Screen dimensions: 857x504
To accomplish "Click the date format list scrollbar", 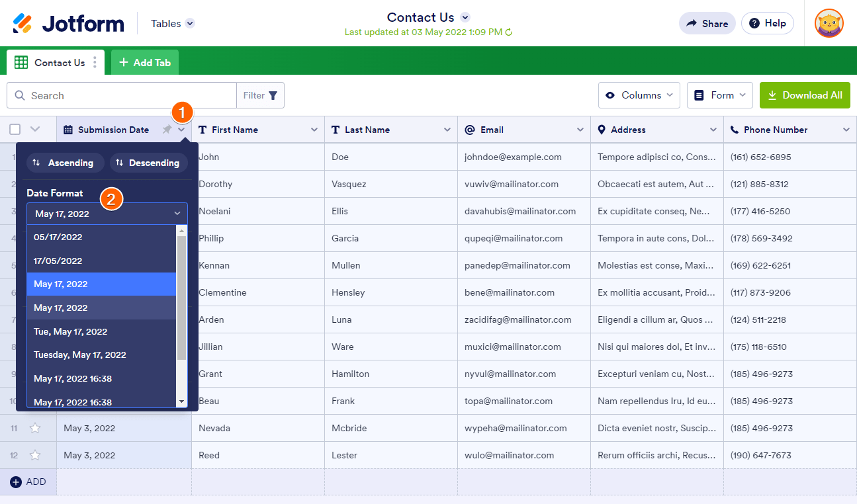I will [181, 298].
